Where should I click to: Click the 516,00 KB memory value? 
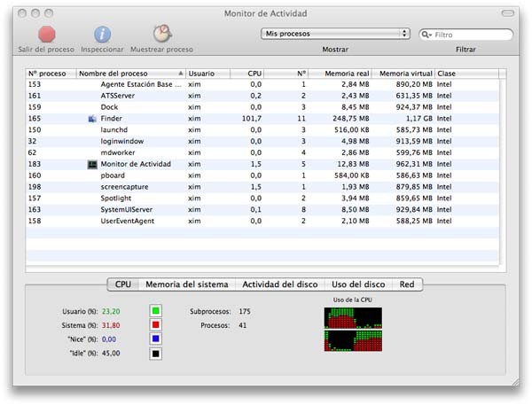[351, 130]
